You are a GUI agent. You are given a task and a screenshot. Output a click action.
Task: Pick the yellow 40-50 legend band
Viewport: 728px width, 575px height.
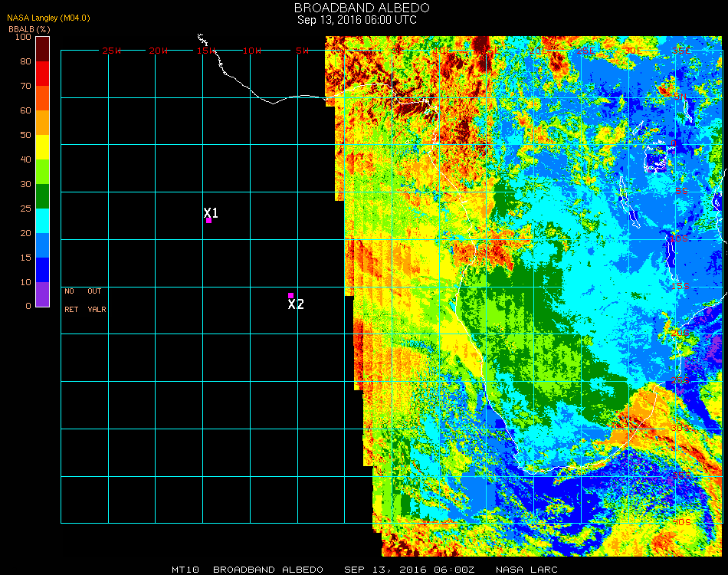click(x=43, y=147)
